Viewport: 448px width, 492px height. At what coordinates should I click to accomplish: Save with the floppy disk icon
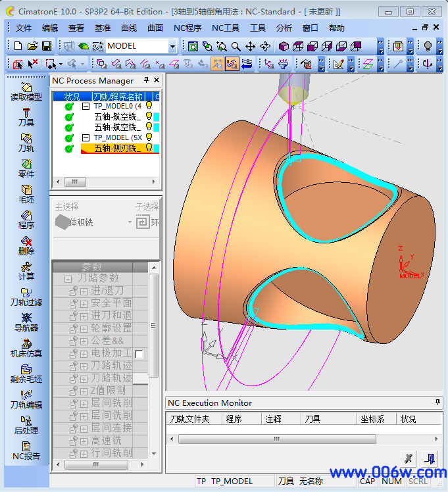click(47, 46)
